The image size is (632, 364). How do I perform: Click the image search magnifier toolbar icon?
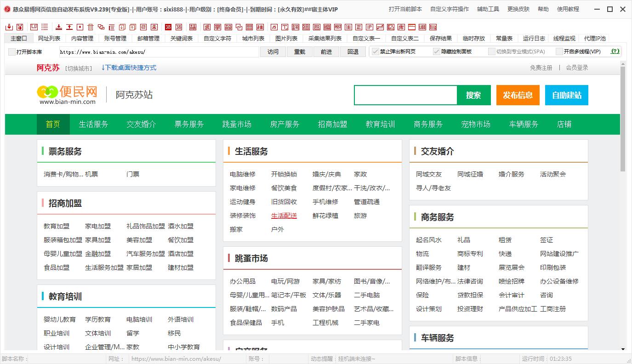point(391,27)
